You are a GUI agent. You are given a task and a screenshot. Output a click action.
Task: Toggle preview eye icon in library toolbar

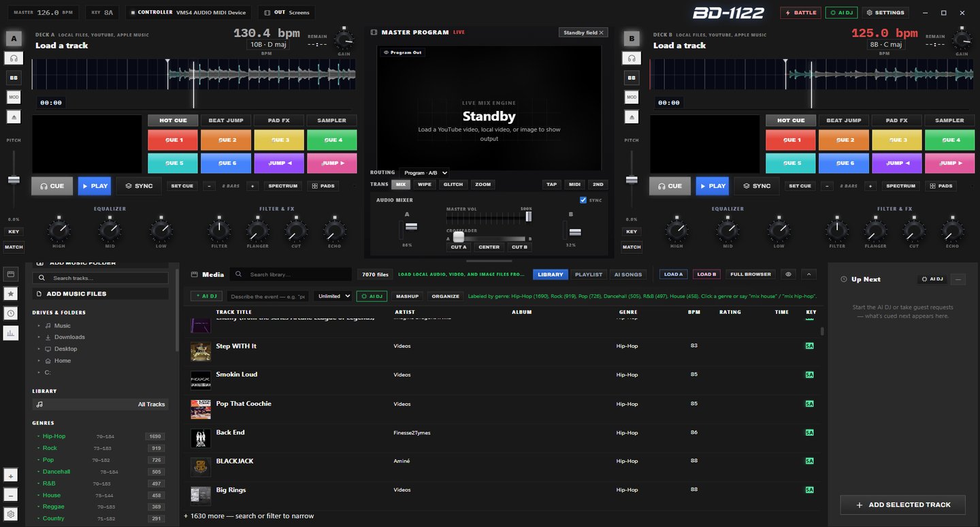[x=789, y=274]
